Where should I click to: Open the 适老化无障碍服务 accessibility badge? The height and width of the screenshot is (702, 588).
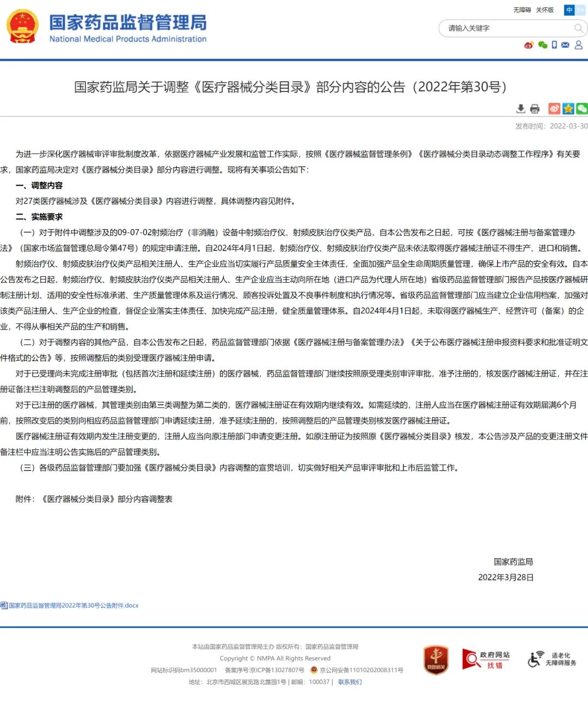552,659
